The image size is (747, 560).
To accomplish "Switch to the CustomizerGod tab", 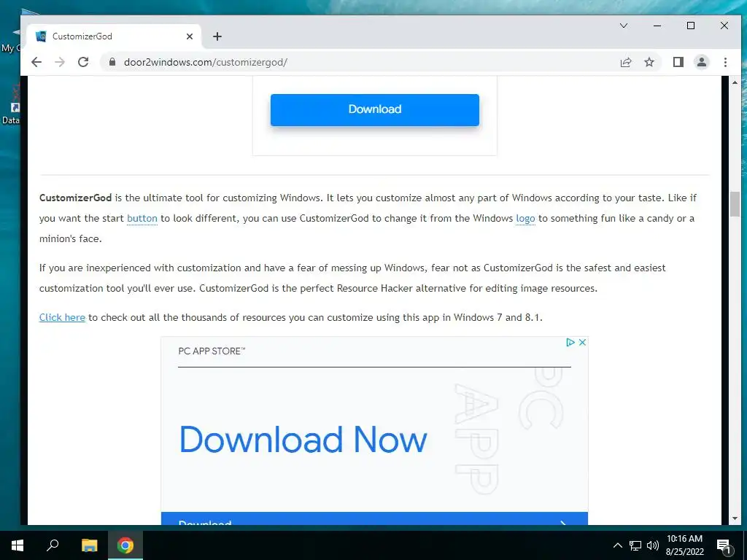I will point(115,36).
